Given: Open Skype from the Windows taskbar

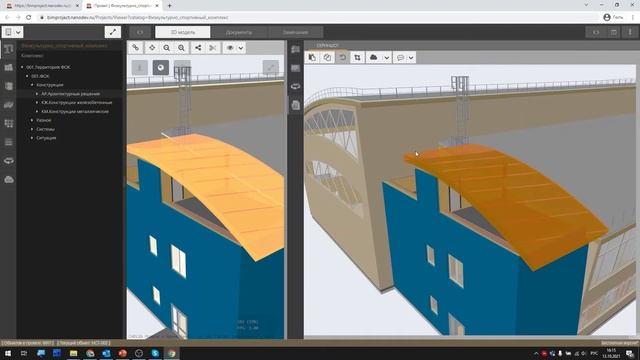Looking at the screenshot, I should point(155,353).
